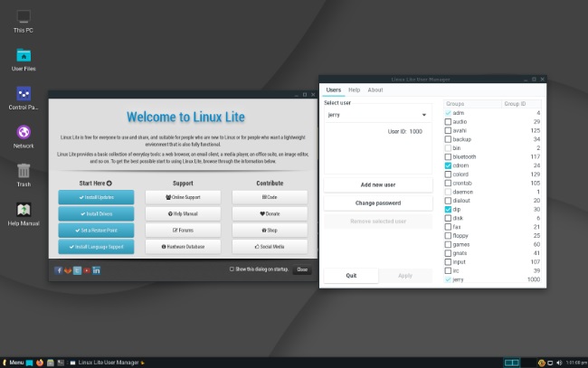Open Control Panel desktop icon
This screenshot has height=368, width=588.
(x=24, y=99)
